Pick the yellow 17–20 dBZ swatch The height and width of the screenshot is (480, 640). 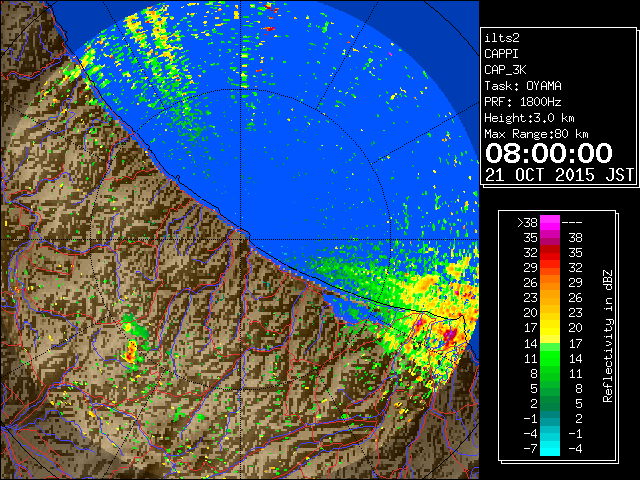click(550, 328)
